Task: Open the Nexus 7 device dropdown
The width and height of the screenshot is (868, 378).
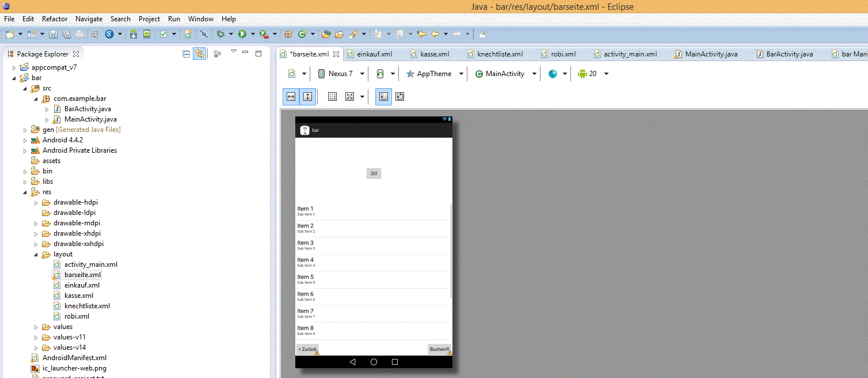Action: [x=342, y=74]
